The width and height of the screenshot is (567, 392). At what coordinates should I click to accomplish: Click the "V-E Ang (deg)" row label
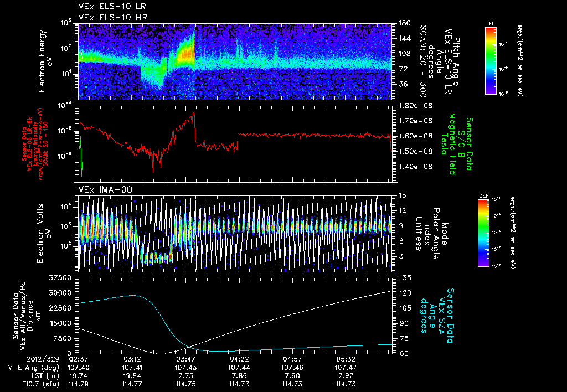tap(34, 368)
